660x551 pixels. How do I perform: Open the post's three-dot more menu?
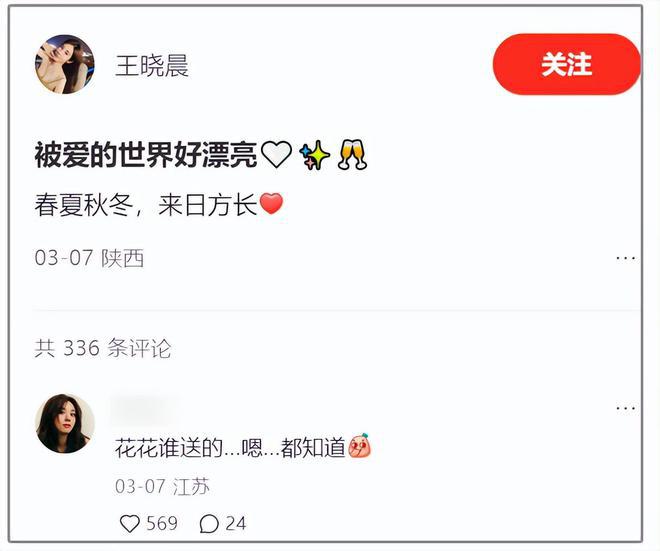pyautogui.click(x=625, y=258)
